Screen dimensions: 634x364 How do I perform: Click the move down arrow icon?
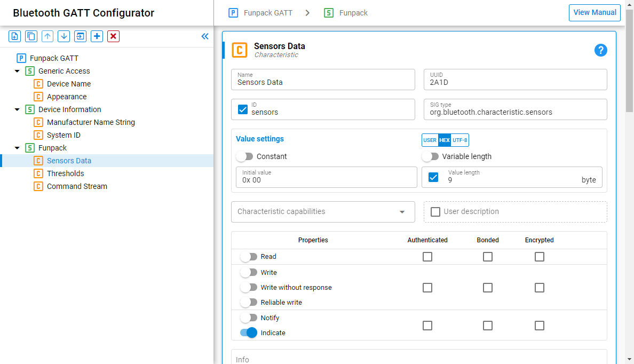pos(64,36)
